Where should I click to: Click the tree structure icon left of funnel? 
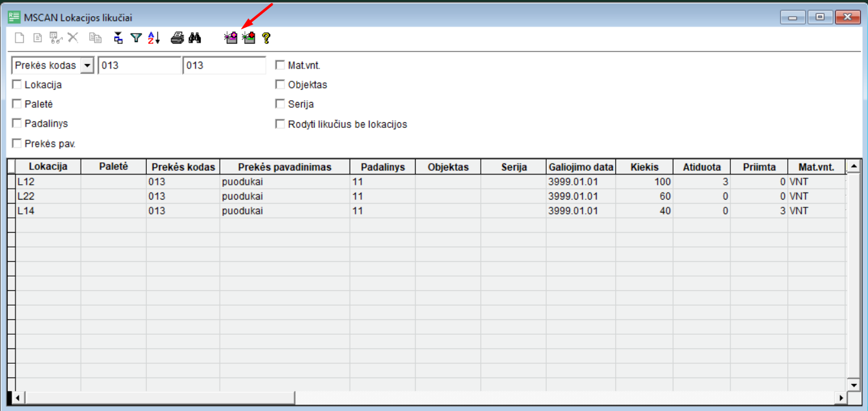pos(118,38)
